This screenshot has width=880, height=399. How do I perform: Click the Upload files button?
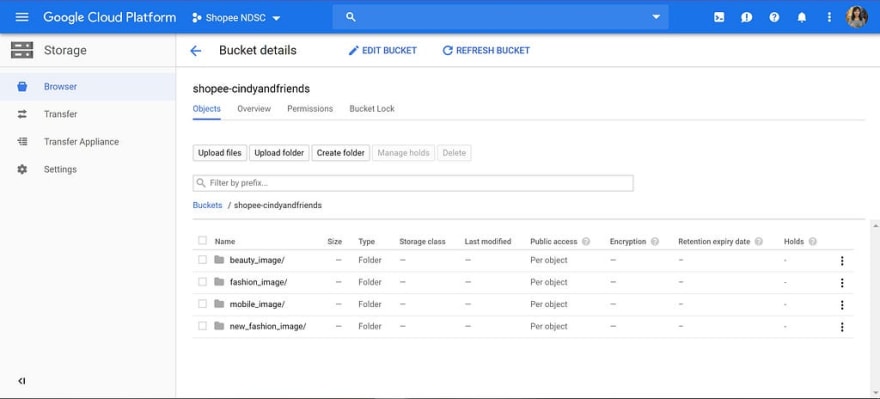(219, 153)
